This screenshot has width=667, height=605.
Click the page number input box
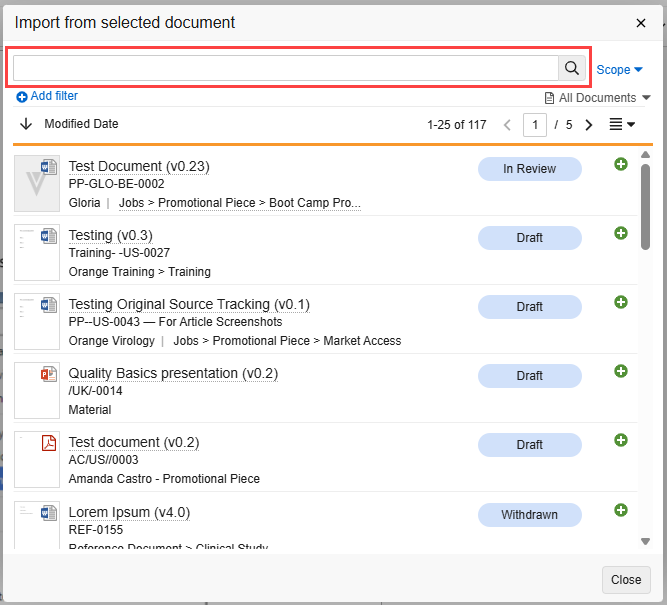pos(536,125)
